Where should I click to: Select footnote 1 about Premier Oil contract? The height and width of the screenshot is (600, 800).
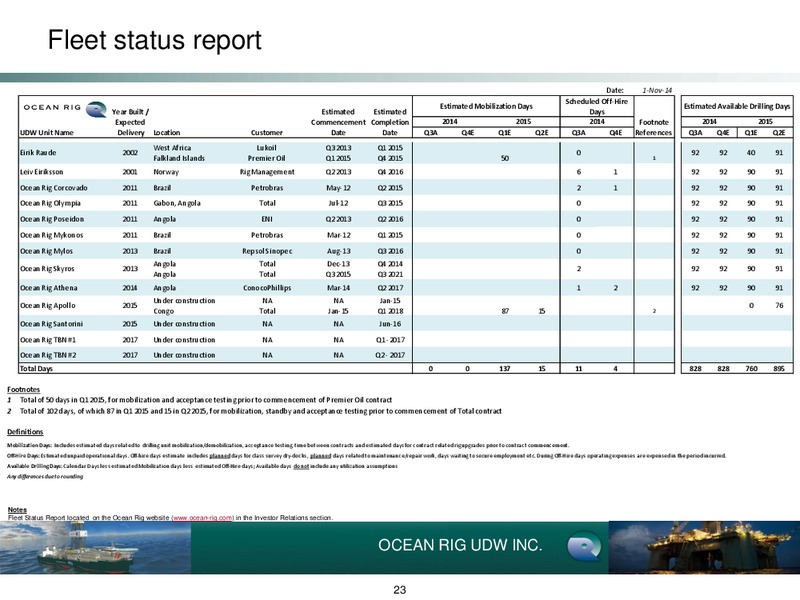pos(199,400)
